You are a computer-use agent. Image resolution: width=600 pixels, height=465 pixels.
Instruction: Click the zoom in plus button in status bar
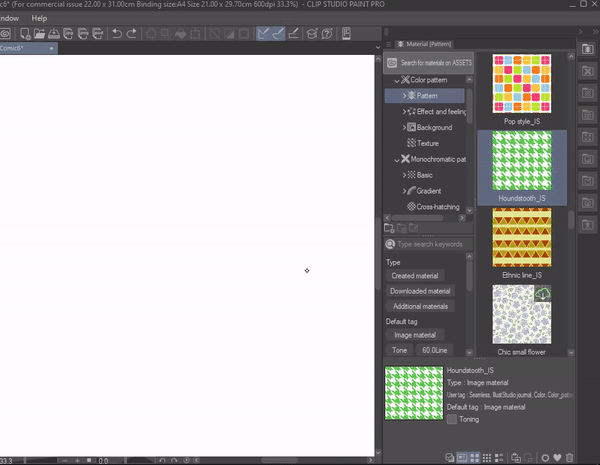coord(77,461)
